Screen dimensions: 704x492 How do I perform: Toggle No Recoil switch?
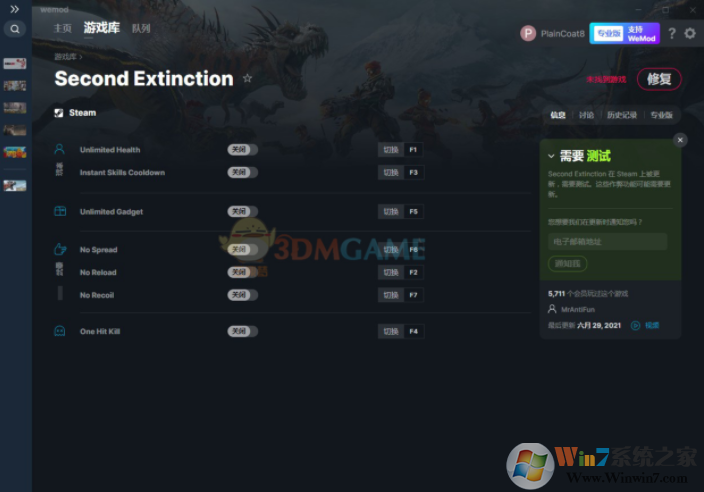pyautogui.click(x=242, y=295)
